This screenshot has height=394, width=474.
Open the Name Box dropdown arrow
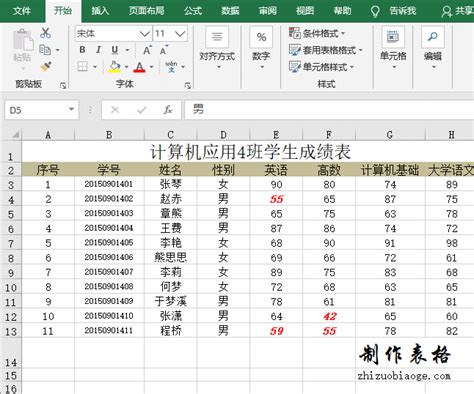tap(71, 109)
